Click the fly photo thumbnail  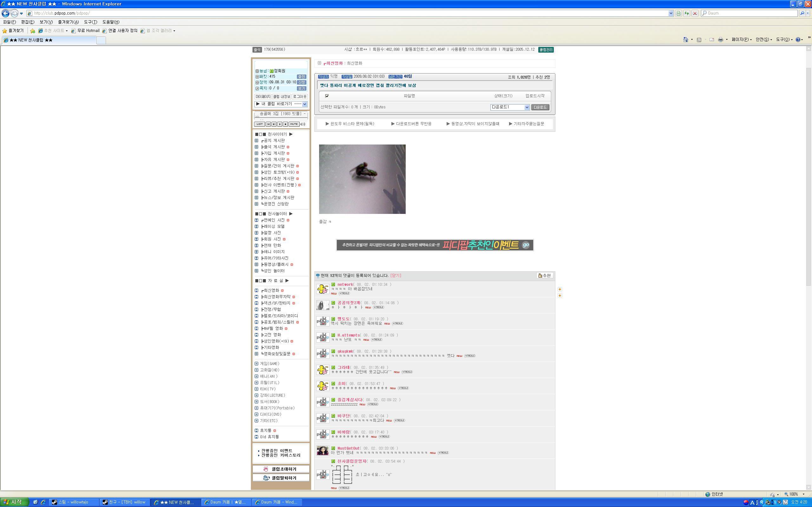(x=362, y=179)
